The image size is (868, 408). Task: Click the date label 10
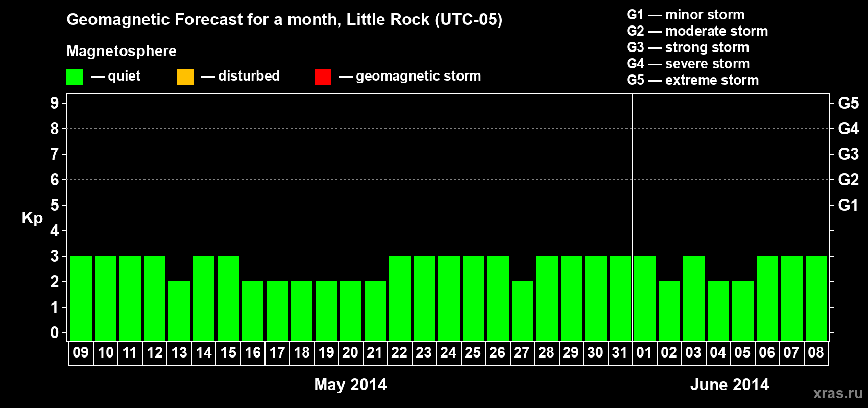point(106,353)
